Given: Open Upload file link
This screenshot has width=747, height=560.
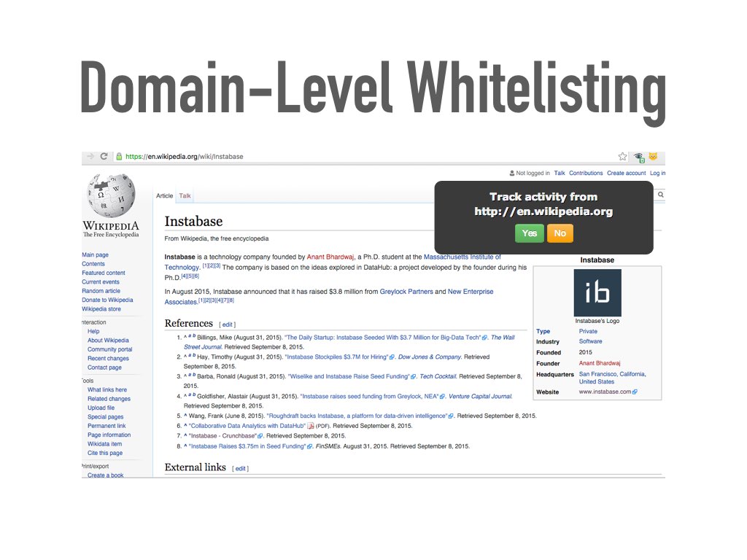Looking at the screenshot, I should pyautogui.click(x=101, y=408).
